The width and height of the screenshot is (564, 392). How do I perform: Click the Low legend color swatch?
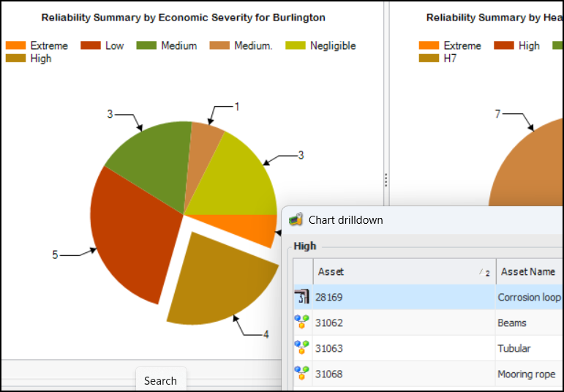91,45
